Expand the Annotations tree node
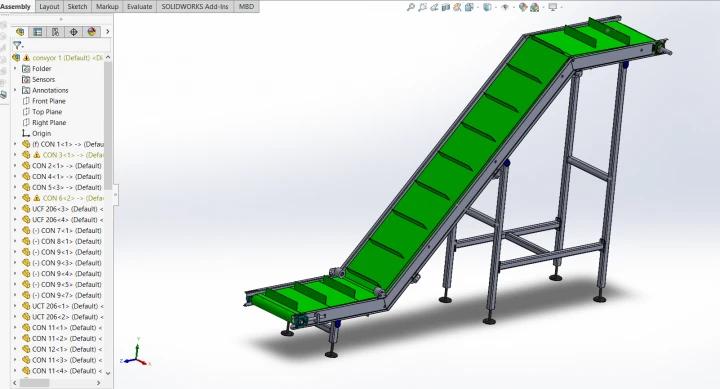 click(x=15, y=90)
